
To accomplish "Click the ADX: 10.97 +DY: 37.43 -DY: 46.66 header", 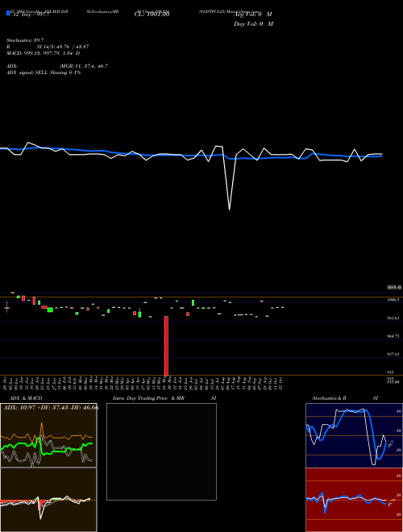I will click(x=51, y=408).
